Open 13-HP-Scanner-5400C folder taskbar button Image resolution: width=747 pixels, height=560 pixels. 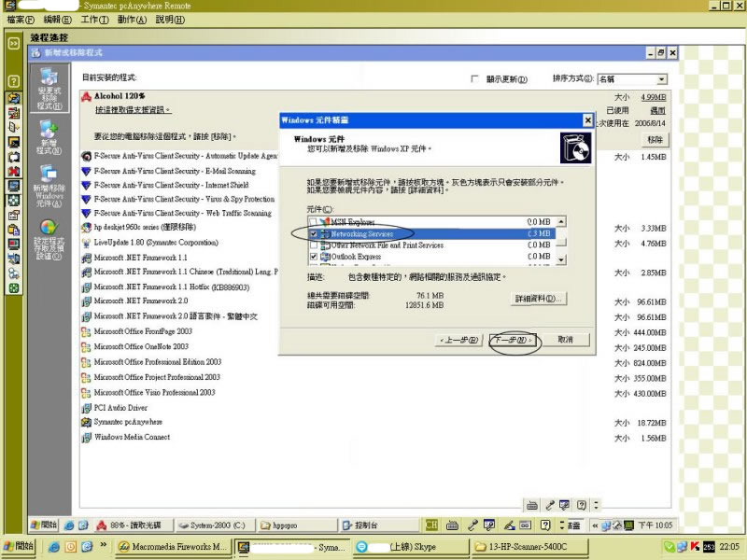529,547
